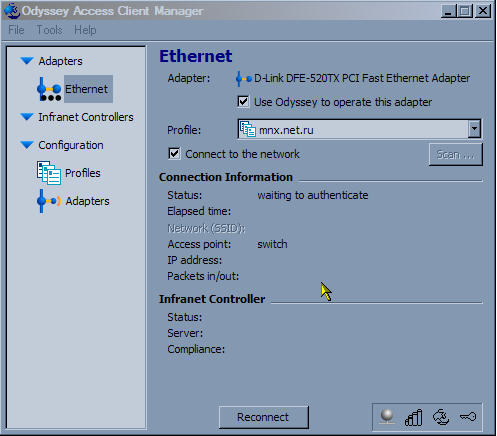Open the Profile dropdown arrow
Viewport: 497px width, 436px height.
point(474,129)
